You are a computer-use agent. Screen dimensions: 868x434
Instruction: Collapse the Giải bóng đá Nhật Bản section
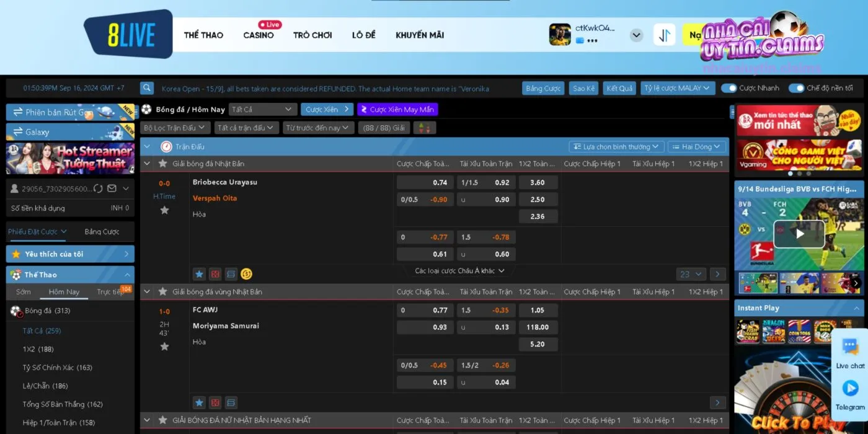[146, 163]
